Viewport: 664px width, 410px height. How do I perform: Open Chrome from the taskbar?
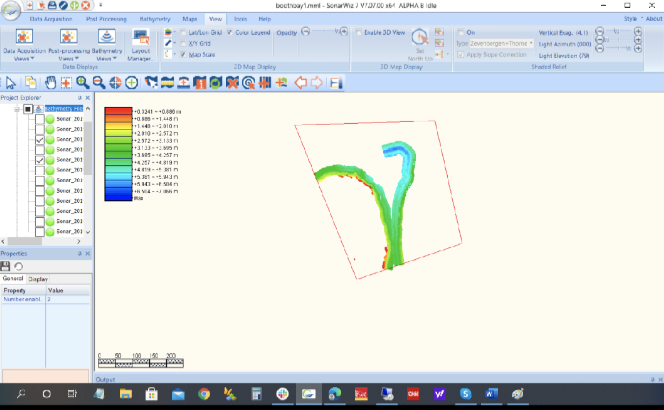click(x=204, y=394)
